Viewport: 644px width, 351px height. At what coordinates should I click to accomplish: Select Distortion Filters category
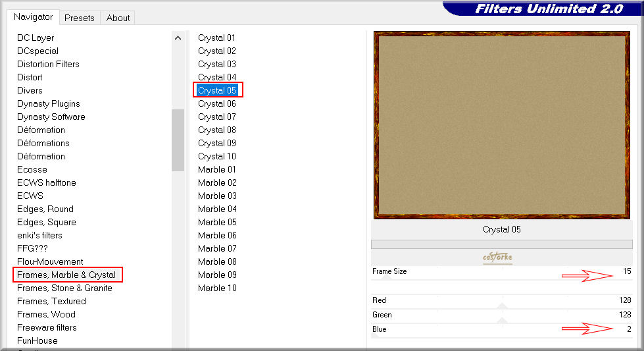tap(48, 64)
